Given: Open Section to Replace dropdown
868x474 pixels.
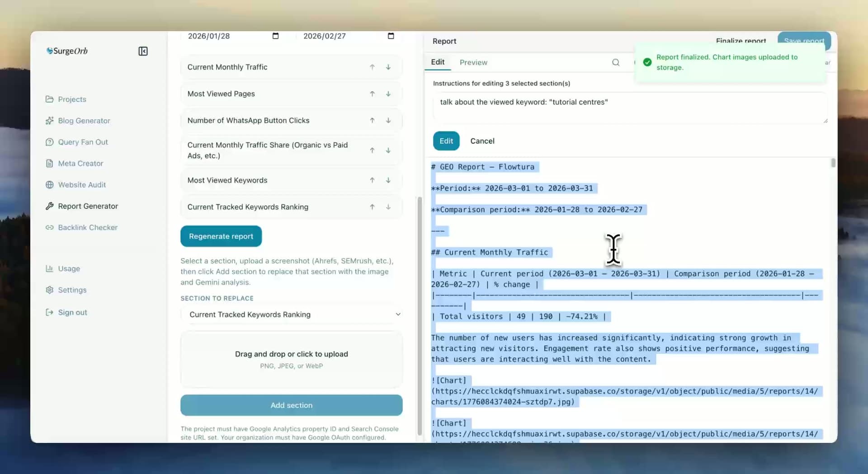Looking at the screenshot, I should (x=291, y=314).
